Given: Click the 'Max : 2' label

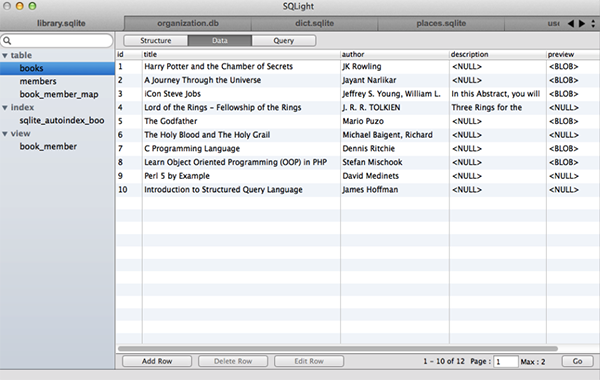Looking at the screenshot, I should pos(533,362).
